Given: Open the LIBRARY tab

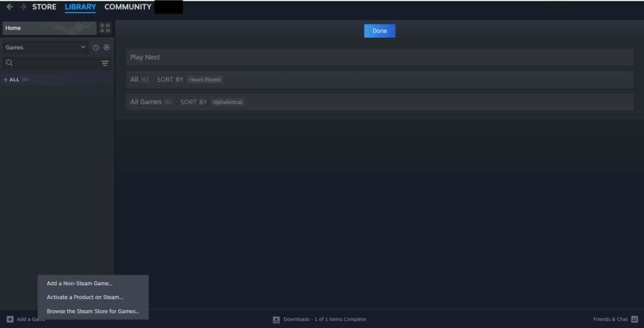Looking at the screenshot, I should (x=80, y=7).
